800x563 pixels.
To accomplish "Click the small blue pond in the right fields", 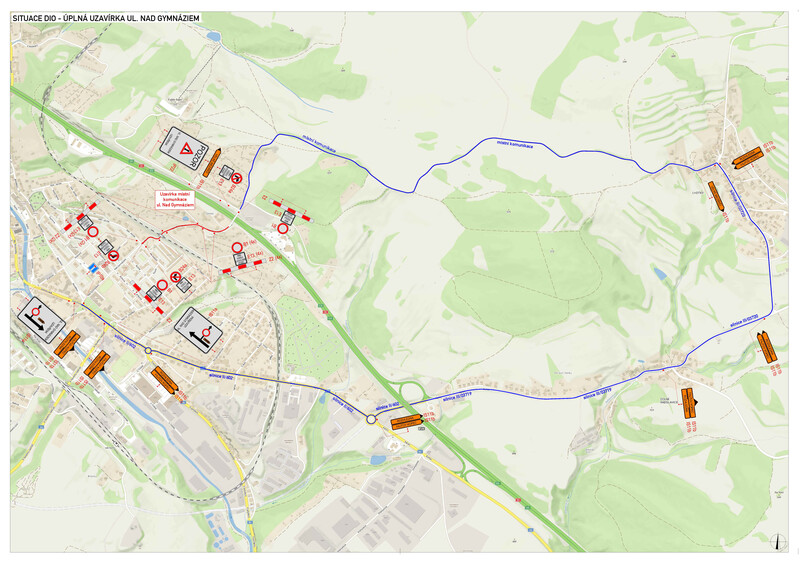I will coord(659,272).
